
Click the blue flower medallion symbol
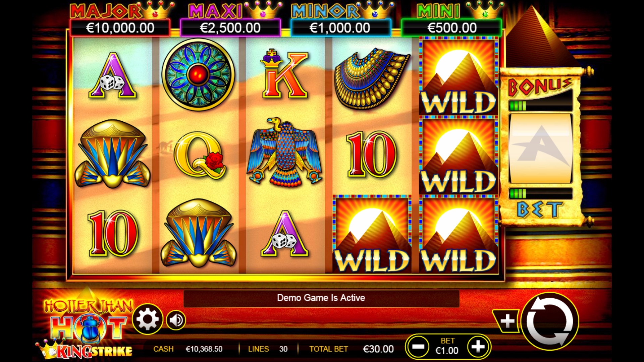click(x=198, y=74)
